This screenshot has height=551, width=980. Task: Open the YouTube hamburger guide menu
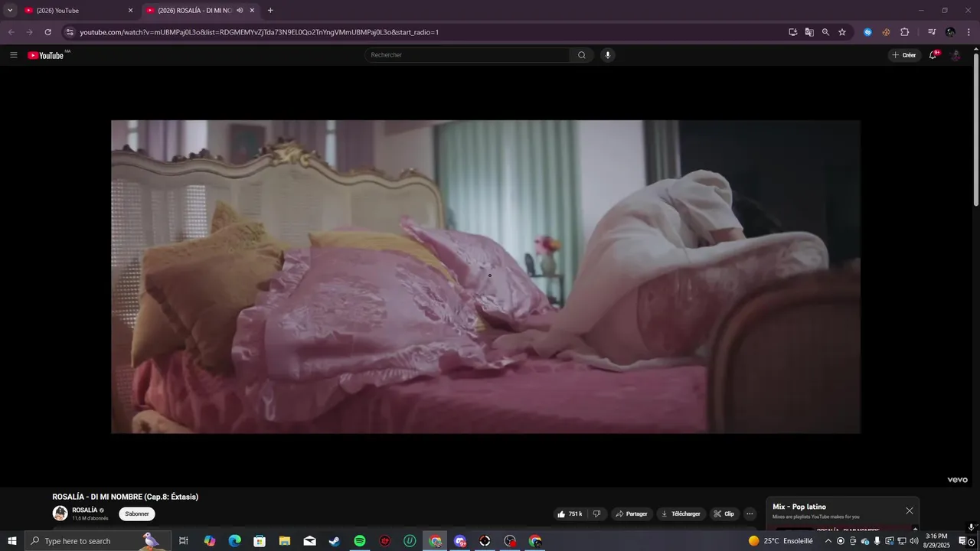point(13,55)
